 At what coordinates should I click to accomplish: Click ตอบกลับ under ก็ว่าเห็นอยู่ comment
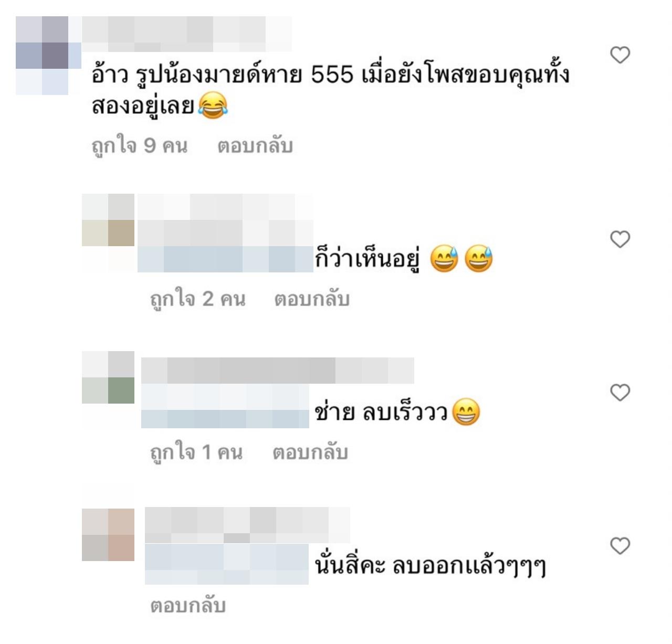312,299
